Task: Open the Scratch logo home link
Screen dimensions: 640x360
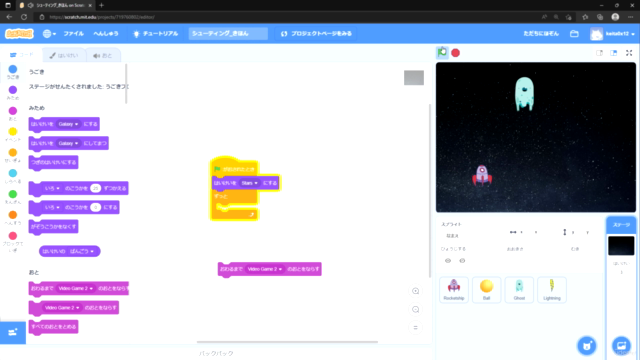Action: pyautogui.click(x=19, y=33)
